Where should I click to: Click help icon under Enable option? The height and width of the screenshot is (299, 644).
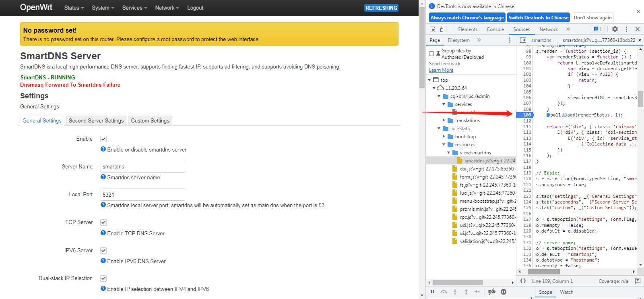pyautogui.click(x=103, y=149)
